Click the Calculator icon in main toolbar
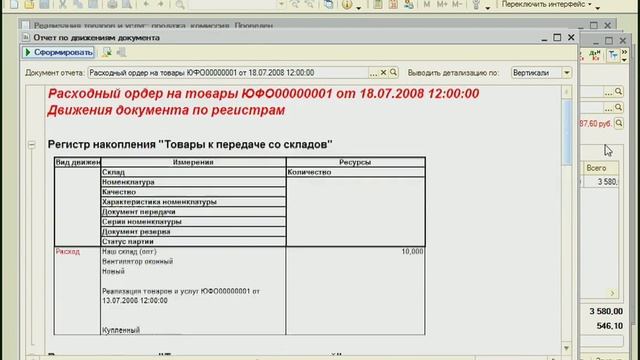The height and width of the screenshot is (360, 640). [378, 4]
